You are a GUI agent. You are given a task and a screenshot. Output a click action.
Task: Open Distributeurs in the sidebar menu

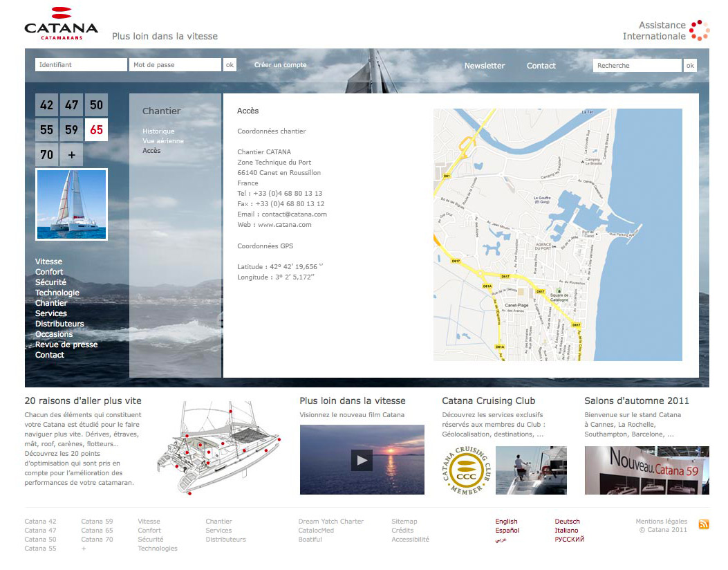coord(59,324)
